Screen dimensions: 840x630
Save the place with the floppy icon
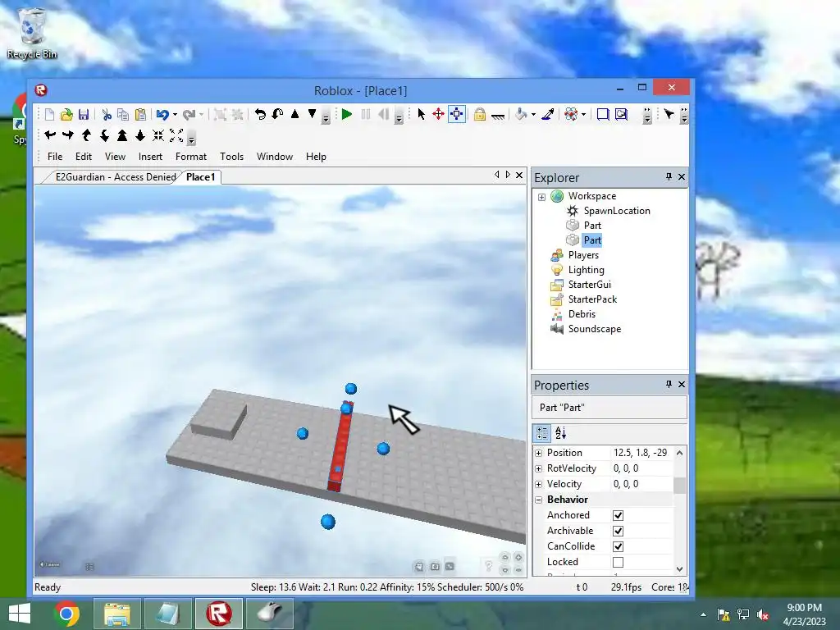(x=84, y=114)
